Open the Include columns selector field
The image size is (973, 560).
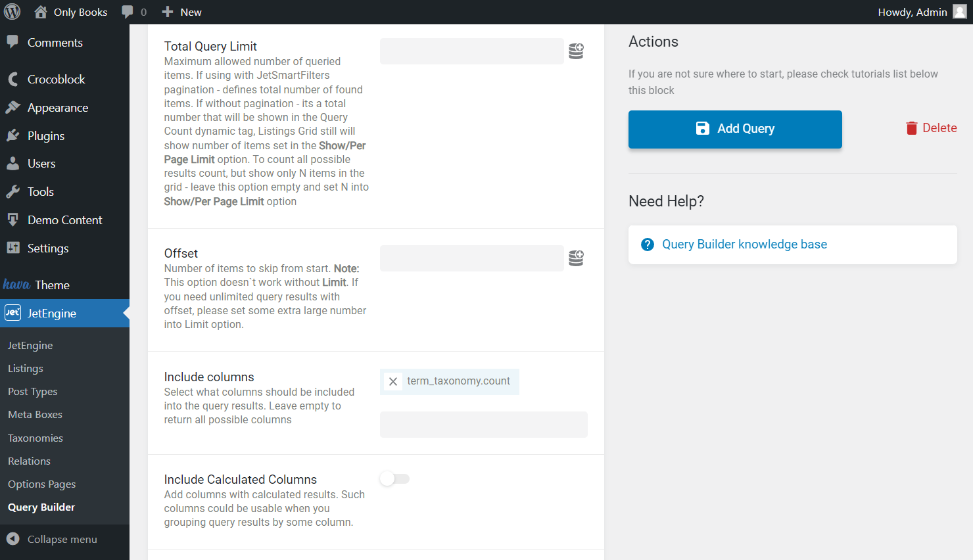coord(484,425)
